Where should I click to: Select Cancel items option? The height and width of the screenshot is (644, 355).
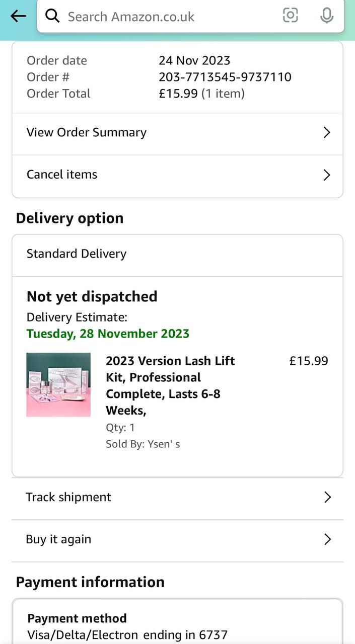62,175
